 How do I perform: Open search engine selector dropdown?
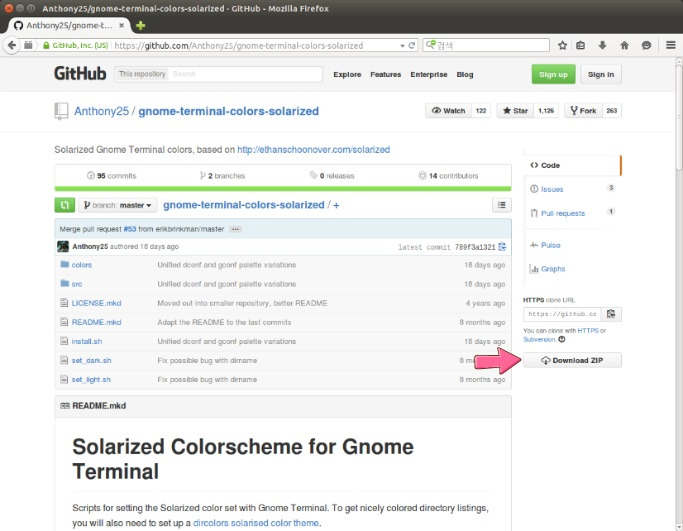pyautogui.click(x=430, y=45)
